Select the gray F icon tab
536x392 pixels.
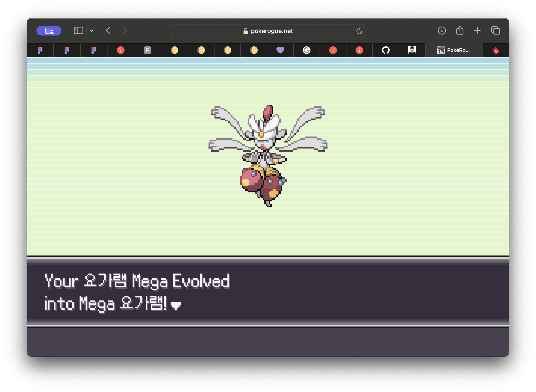[x=147, y=50]
